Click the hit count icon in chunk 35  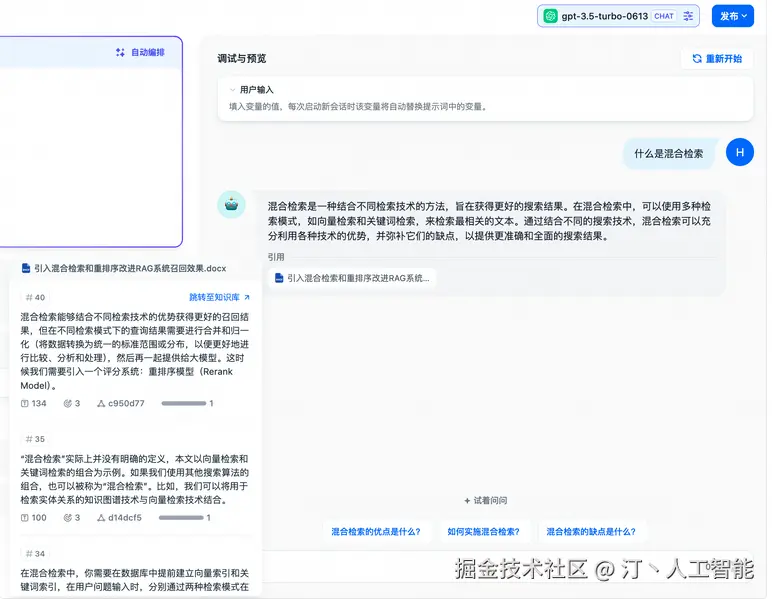(x=67, y=518)
